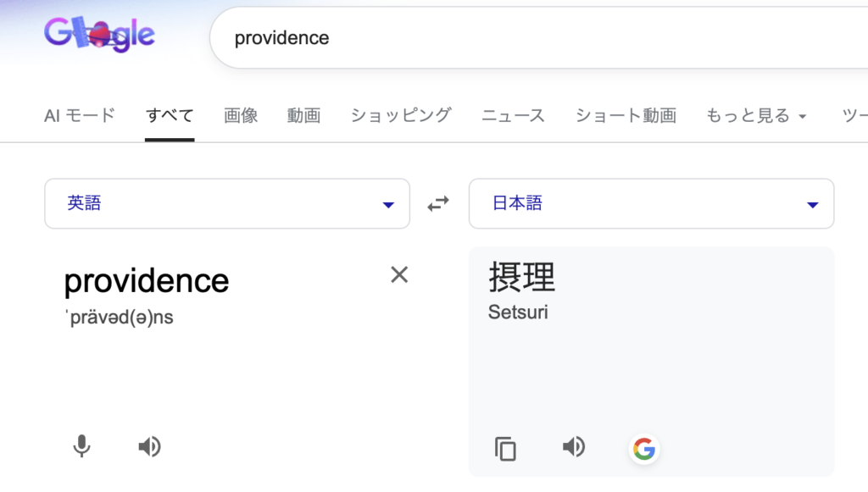Click the Google doodle logo
Screen dimensions: 868x492
coord(100,36)
